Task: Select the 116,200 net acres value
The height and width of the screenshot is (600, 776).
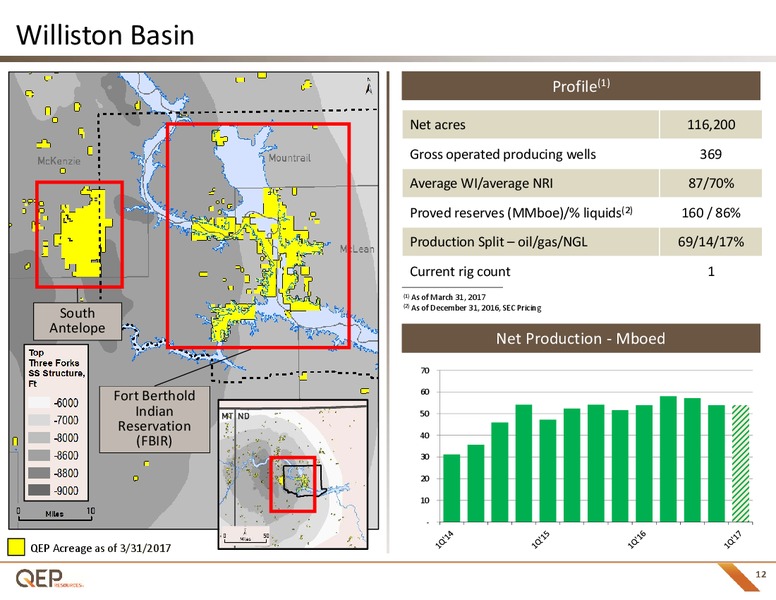Action: 711,124
